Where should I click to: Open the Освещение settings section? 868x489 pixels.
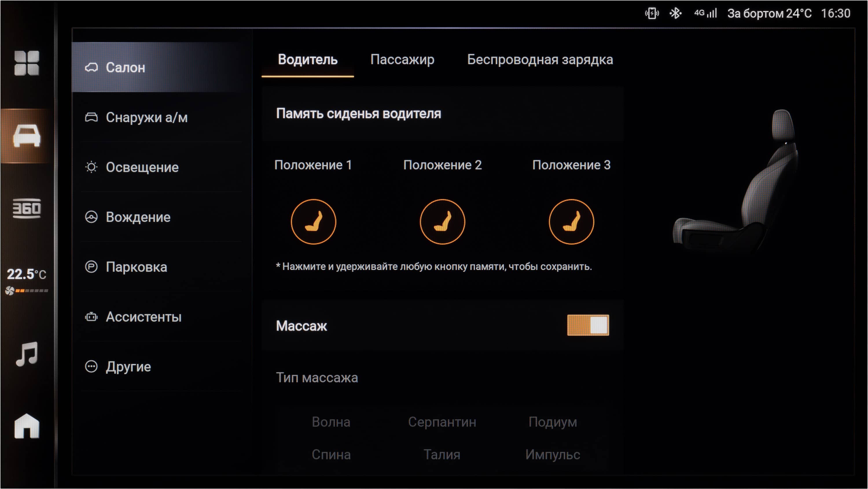pyautogui.click(x=142, y=167)
